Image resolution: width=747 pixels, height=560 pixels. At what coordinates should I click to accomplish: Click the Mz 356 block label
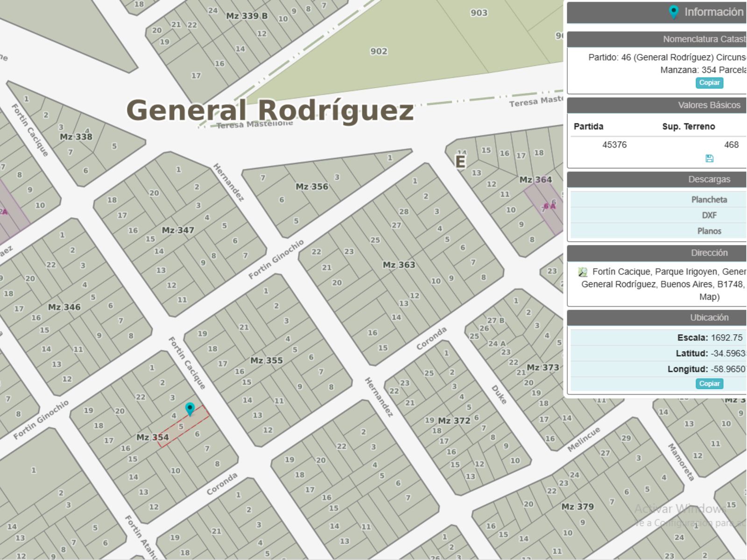(312, 187)
